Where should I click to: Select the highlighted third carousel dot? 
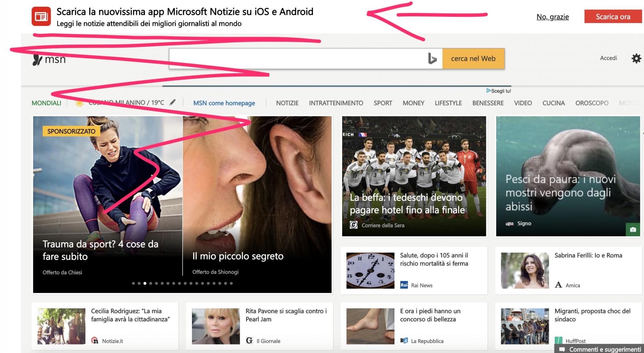click(145, 283)
